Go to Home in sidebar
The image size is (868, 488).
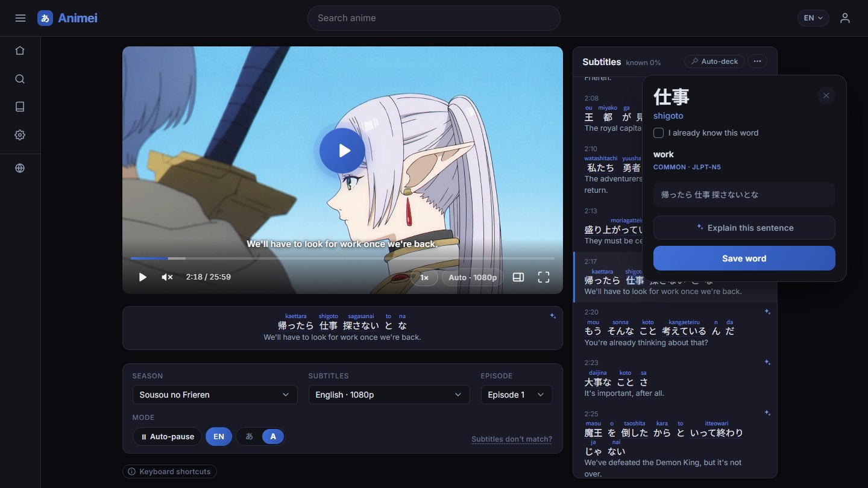coord(20,51)
